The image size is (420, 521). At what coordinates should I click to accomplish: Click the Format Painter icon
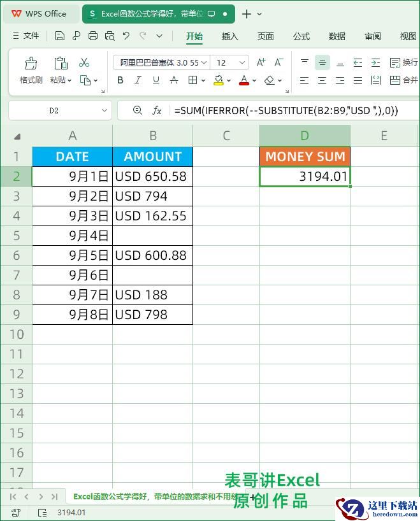[31, 63]
